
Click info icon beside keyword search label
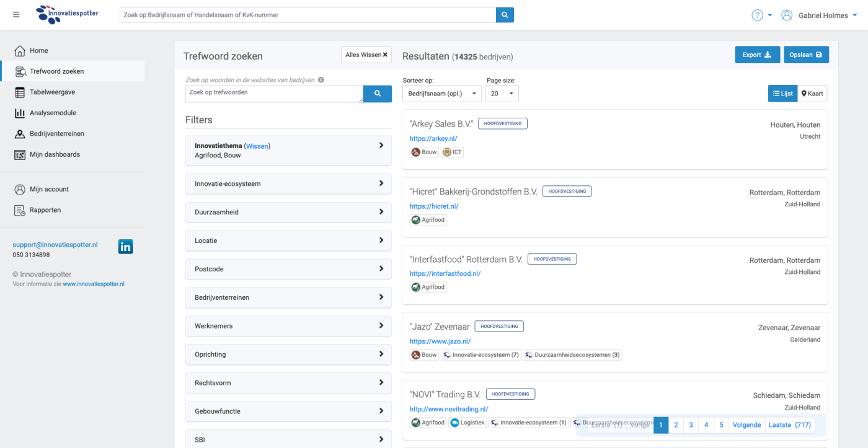pos(321,80)
